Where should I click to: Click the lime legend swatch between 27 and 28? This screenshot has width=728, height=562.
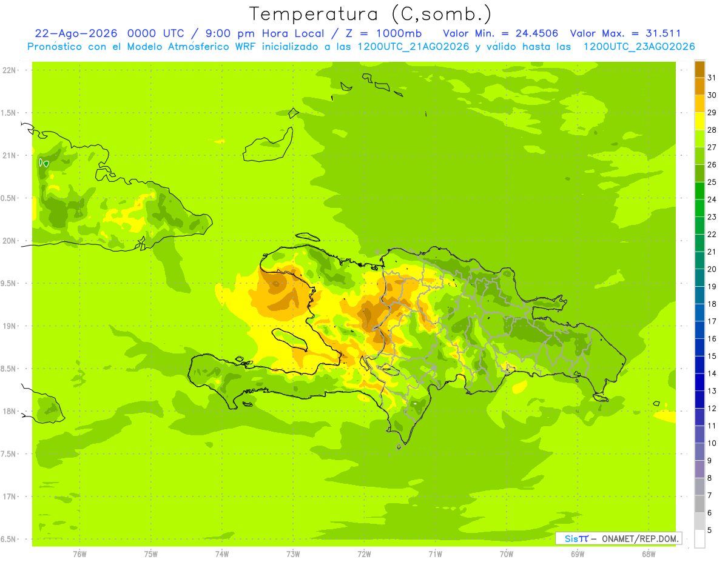699,138
